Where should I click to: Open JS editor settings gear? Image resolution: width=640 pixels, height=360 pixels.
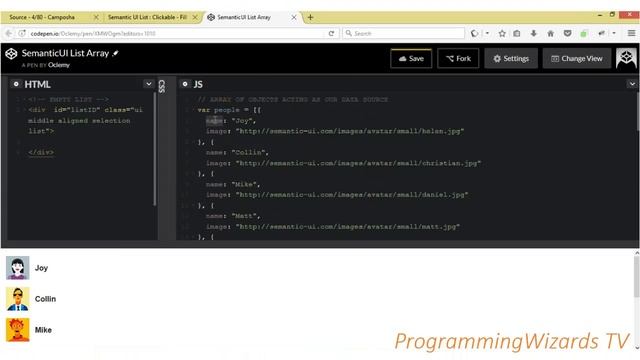pyautogui.click(x=185, y=84)
